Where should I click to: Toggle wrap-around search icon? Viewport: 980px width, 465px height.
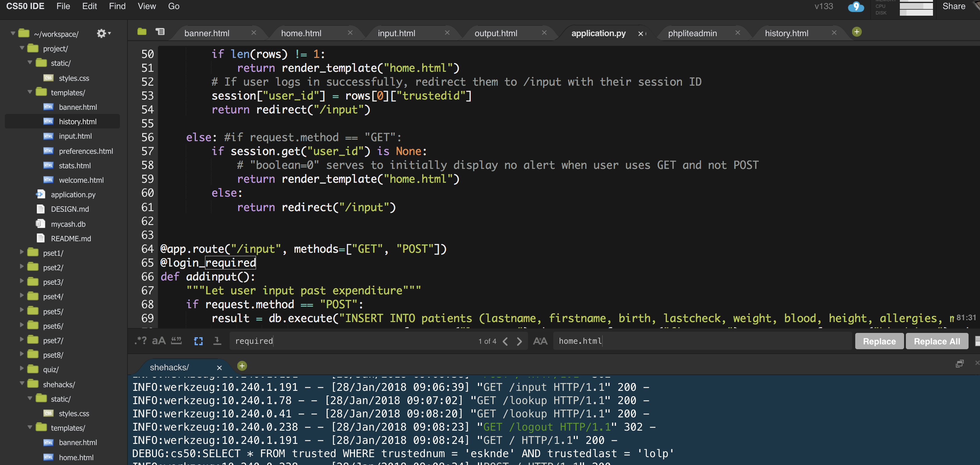[x=198, y=341]
